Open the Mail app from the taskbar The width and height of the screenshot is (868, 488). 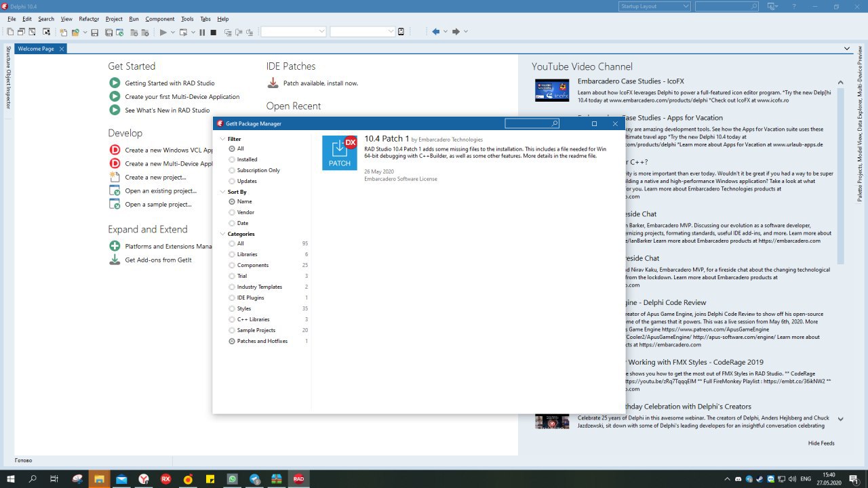[121, 479]
